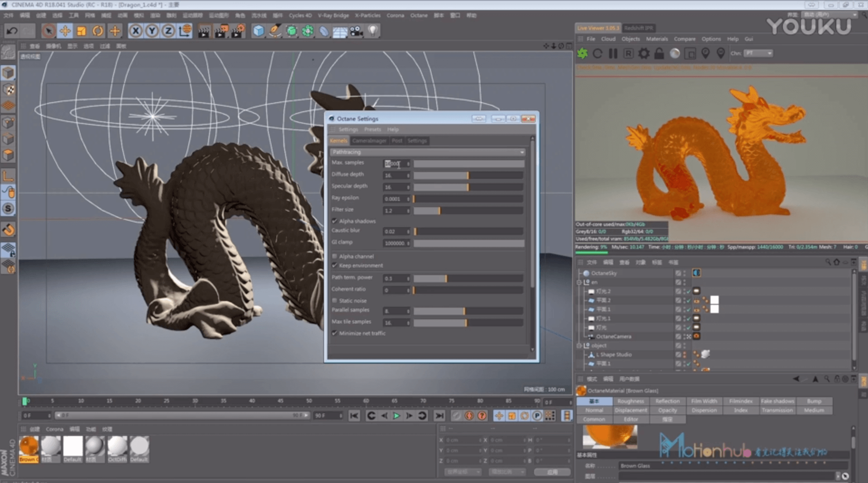
Task: Pause rendering in Live Viewer
Action: click(x=613, y=53)
